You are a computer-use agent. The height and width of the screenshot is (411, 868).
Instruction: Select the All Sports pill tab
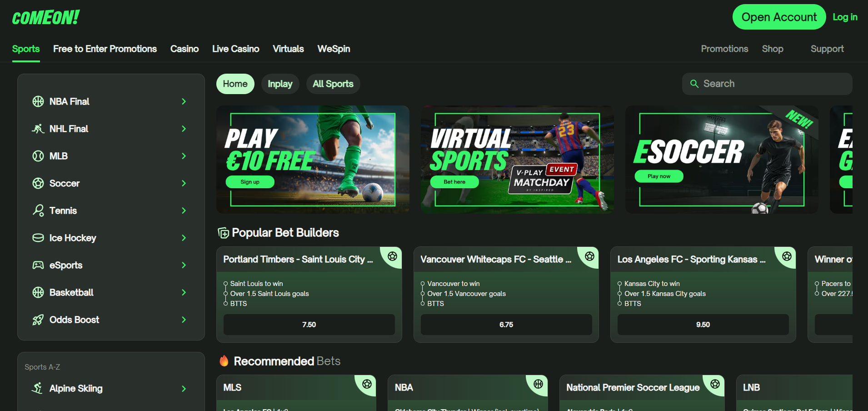tap(333, 84)
